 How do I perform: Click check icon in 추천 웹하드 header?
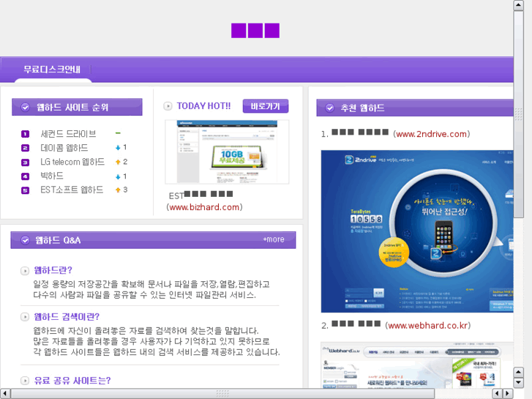[x=329, y=108]
